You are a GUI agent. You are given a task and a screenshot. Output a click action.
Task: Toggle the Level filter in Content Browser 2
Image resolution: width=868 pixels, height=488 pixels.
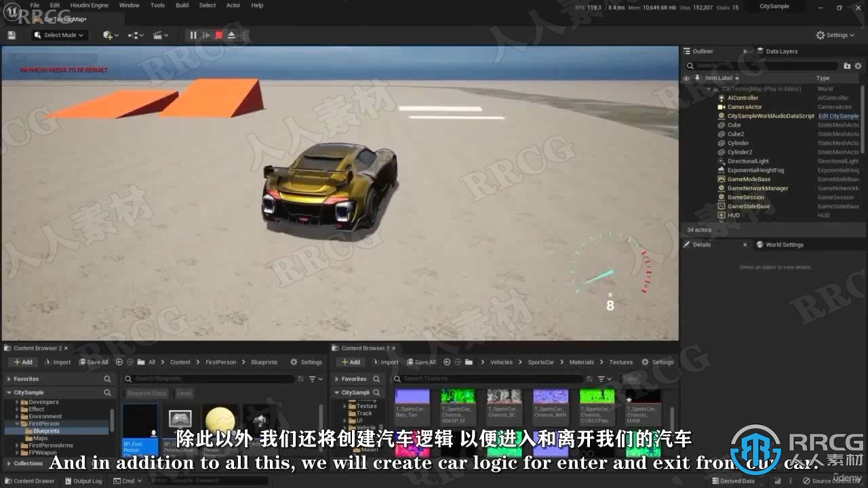(184, 393)
